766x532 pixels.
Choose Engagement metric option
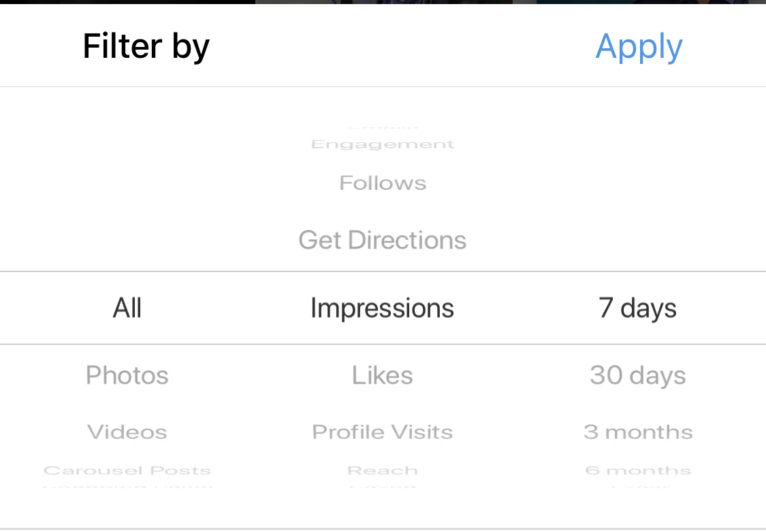tap(383, 144)
